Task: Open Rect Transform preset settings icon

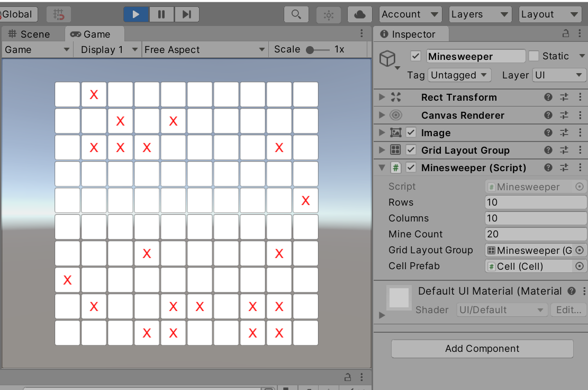Action: (x=564, y=97)
